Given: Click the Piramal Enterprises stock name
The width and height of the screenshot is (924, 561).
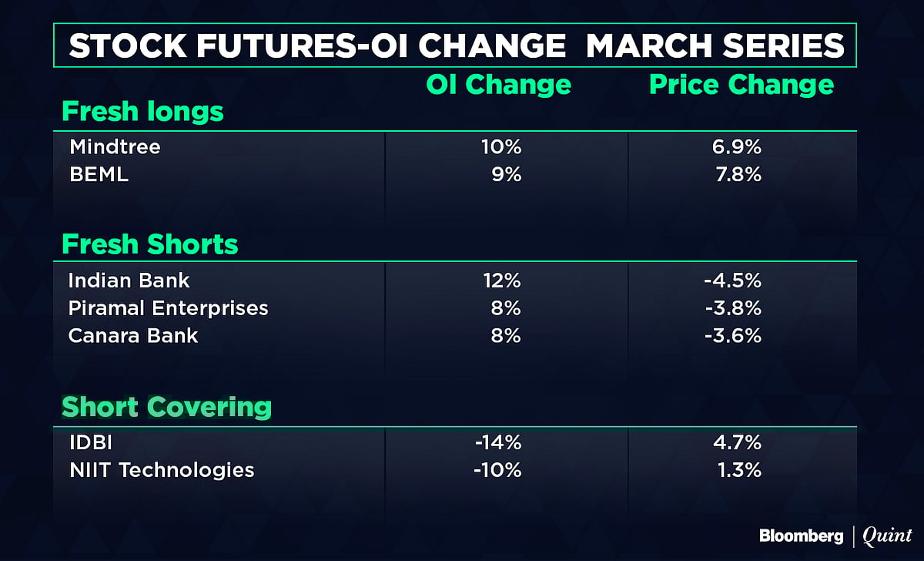Looking at the screenshot, I should (168, 307).
